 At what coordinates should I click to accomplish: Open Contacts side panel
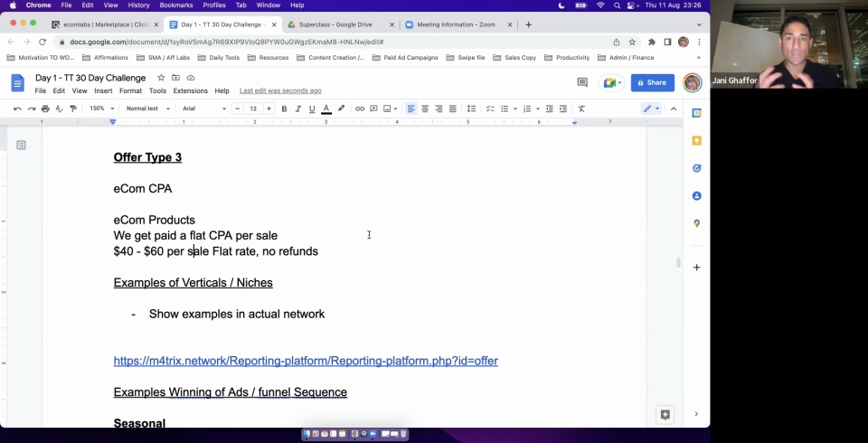(x=696, y=196)
